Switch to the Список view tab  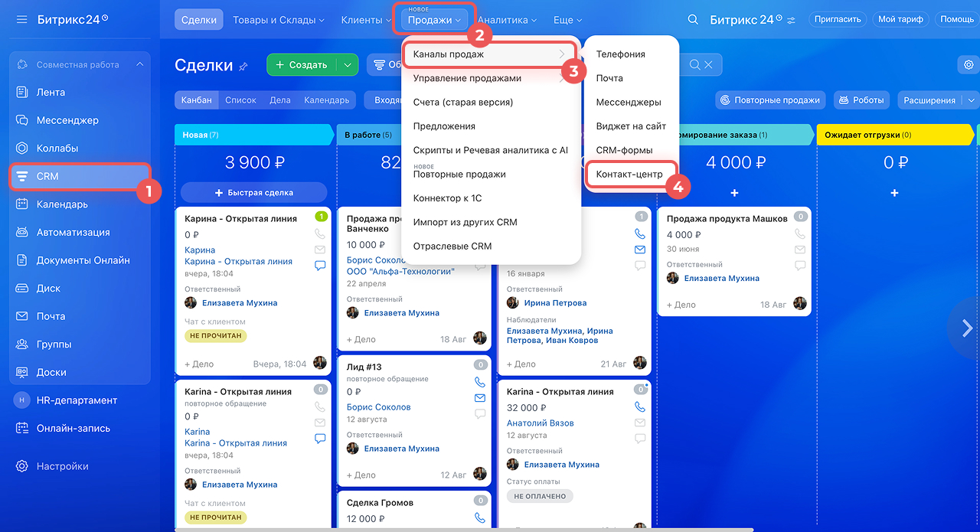click(x=240, y=100)
